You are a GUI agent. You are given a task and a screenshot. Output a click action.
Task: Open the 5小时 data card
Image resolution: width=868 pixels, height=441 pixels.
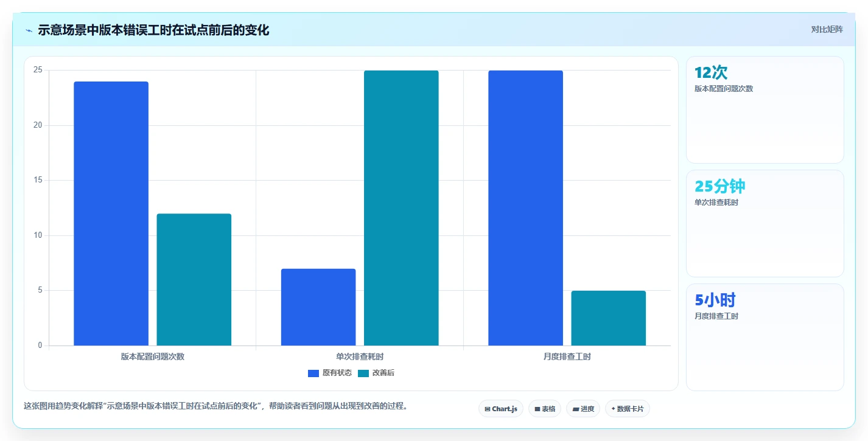click(x=765, y=337)
